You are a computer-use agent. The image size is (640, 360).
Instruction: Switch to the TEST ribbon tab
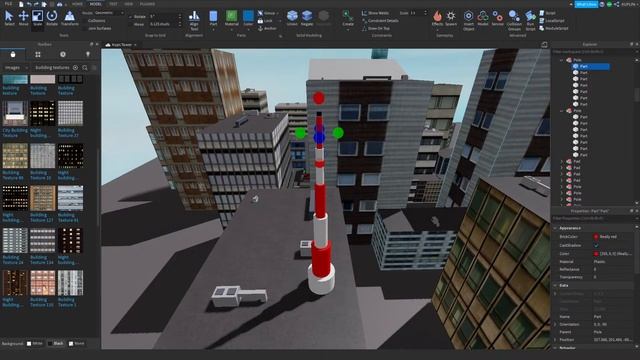point(113,4)
